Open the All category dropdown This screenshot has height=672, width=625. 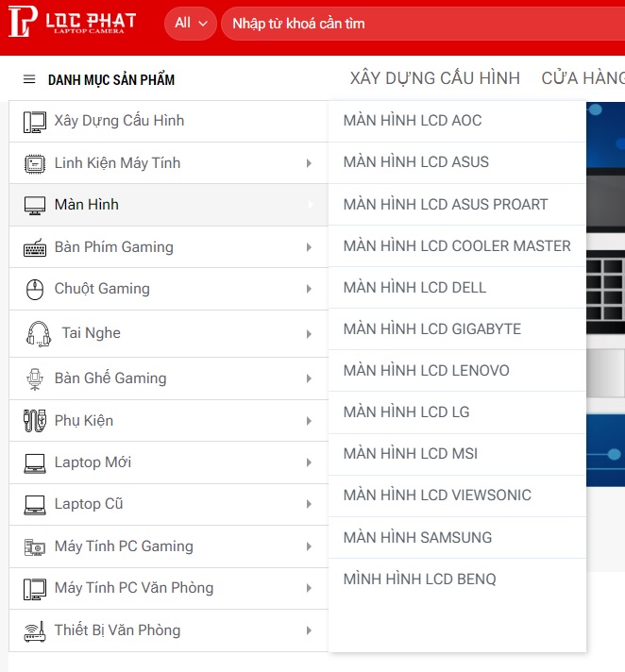pyautogui.click(x=191, y=24)
